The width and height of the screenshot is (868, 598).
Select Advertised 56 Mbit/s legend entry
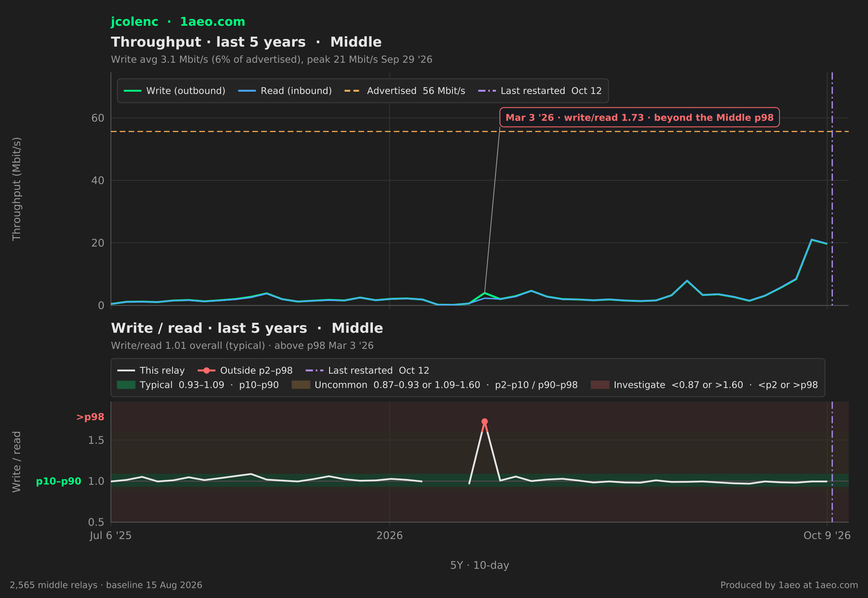(405, 91)
